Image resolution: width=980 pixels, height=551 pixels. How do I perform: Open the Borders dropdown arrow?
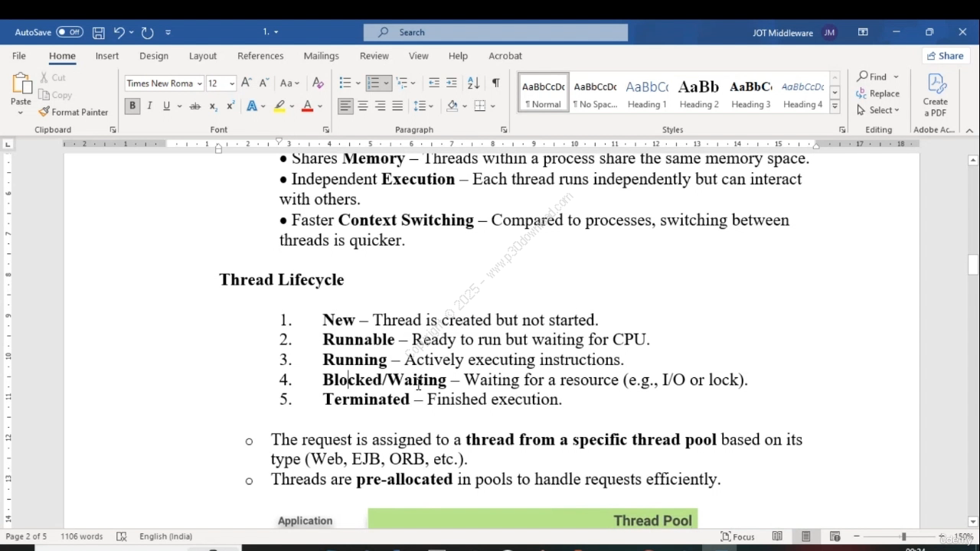tap(492, 106)
